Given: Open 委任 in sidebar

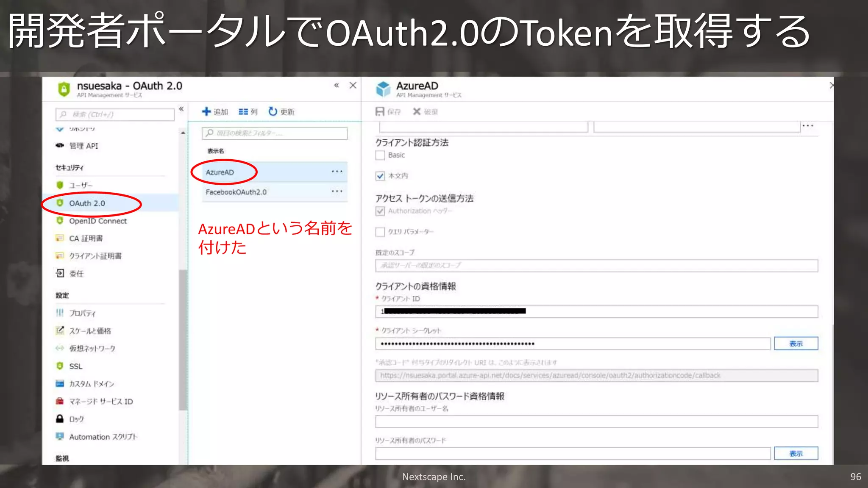Looking at the screenshot, I should click(x=76, y=274).
